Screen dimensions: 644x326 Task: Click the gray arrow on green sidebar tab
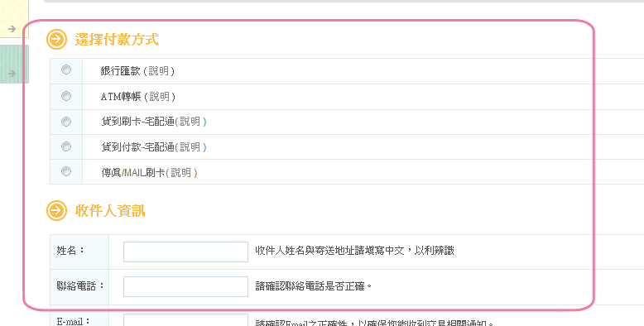click(12, 74)
